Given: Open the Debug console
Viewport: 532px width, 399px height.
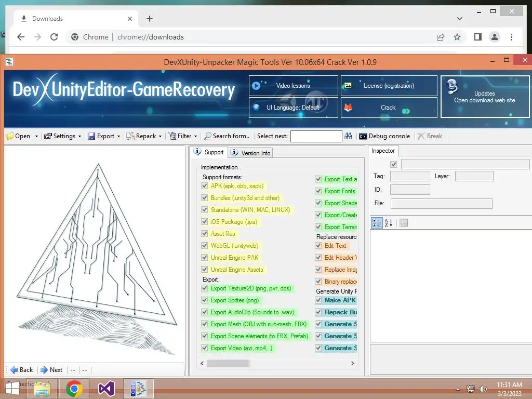Looking at the screenshot, I should coord(384,136).
